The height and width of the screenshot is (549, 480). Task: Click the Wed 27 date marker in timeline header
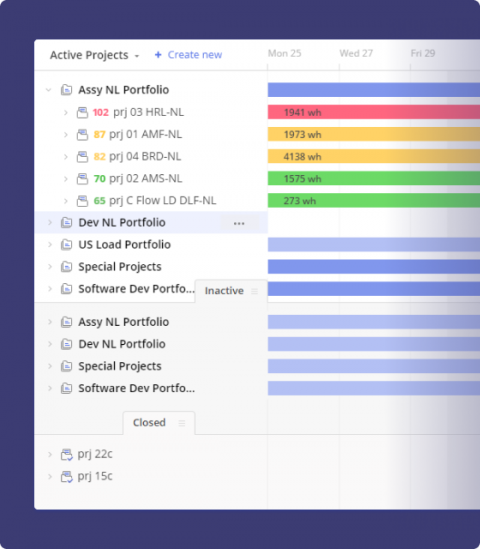356,53
